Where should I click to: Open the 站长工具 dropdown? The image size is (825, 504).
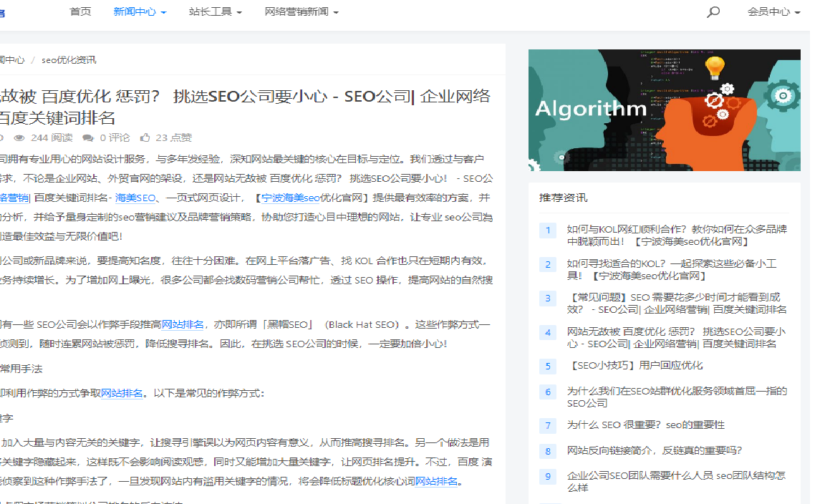coord(215,12)
